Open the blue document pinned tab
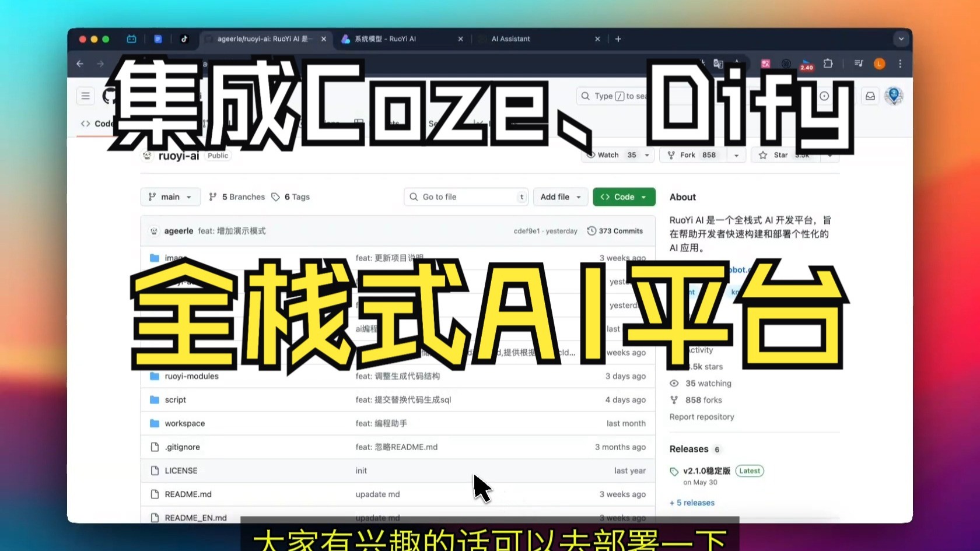The image size is (980, 551). click(x=158, y=39)
